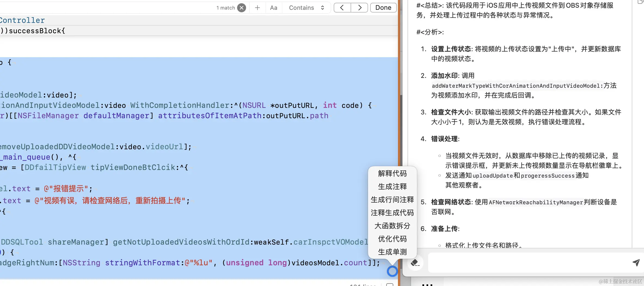This screenshot has width=644, height=286.
Task: Click the blue selection handle circle
Action: point(392,271)
